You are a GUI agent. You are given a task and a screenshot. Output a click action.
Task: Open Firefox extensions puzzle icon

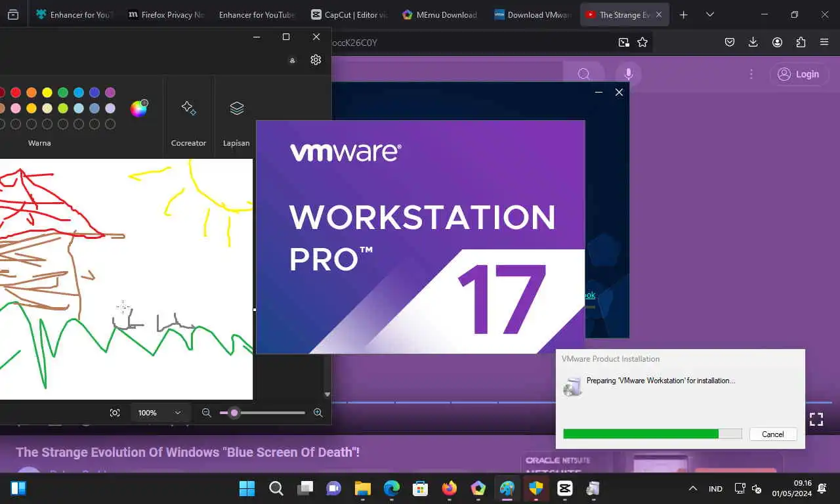[801, 42]
